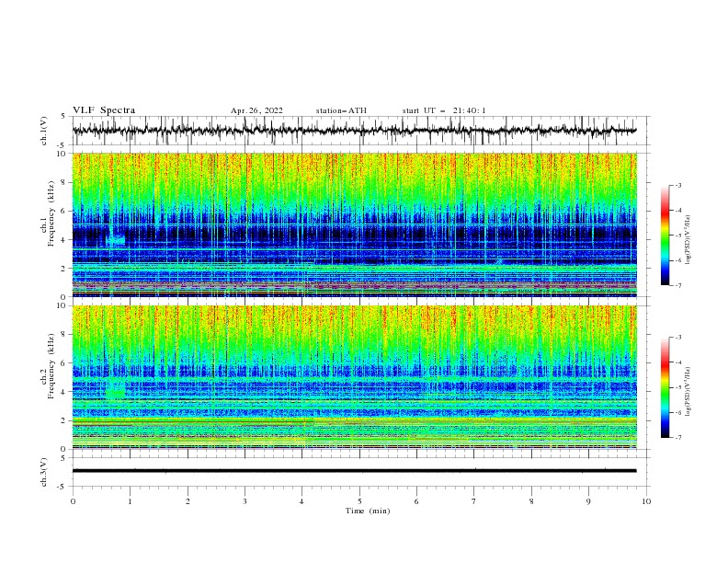The width and height of the screenshot is (728, 563).
Task: Click the "-3" tick on ch.2 color bar
Action: coord(678,338)
